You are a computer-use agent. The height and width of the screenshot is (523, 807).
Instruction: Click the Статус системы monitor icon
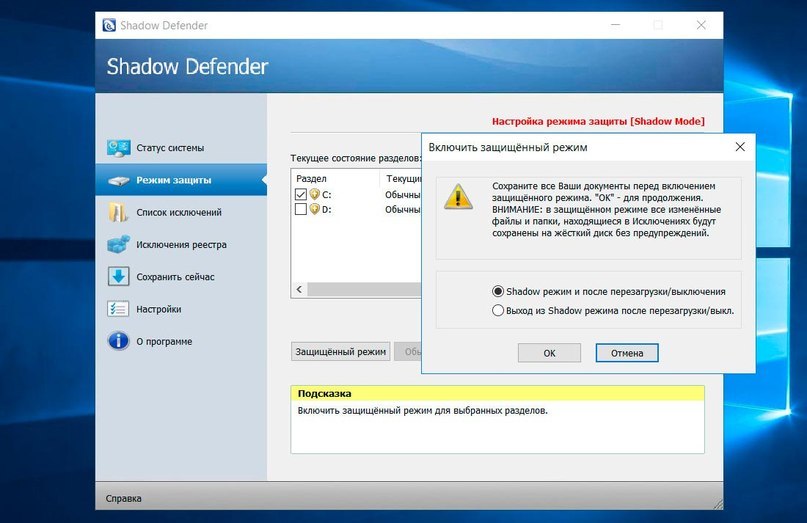tap(118, 148)
